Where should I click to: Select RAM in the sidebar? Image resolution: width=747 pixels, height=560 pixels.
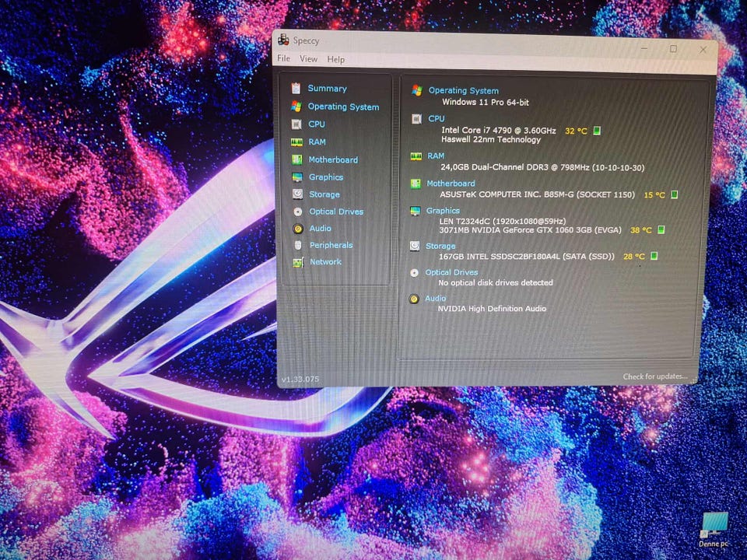[x=317, y=142]
